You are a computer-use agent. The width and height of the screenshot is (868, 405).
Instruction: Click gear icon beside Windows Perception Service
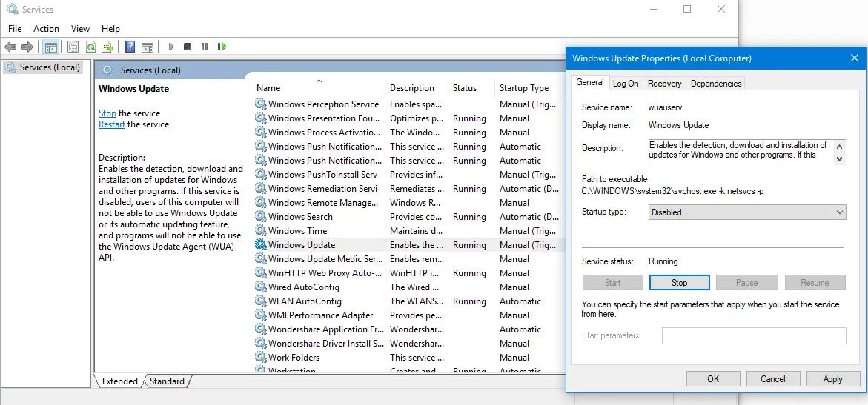click(261, 104)
